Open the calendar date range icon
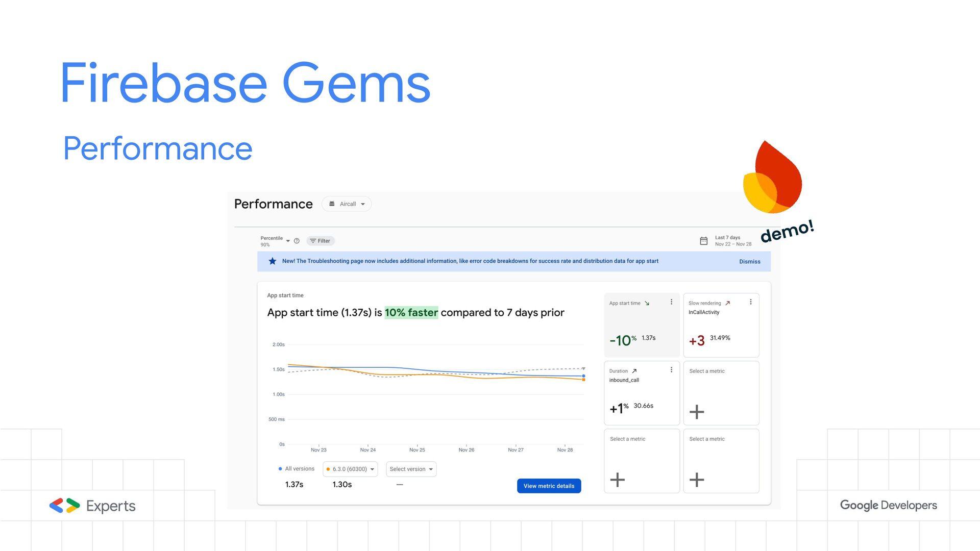This screenshot has width=980, height=551. [703, 241]
